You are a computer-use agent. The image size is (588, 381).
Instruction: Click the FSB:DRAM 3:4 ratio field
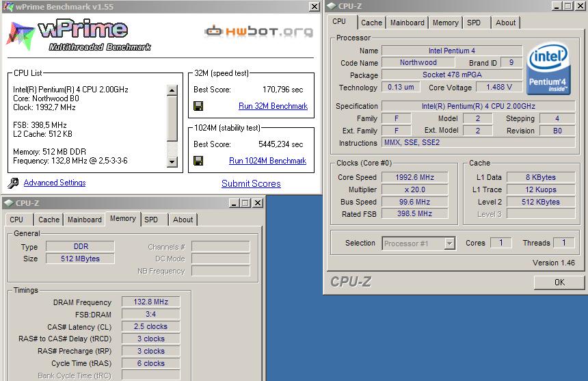pyautogui.click(x=150, y=314)
